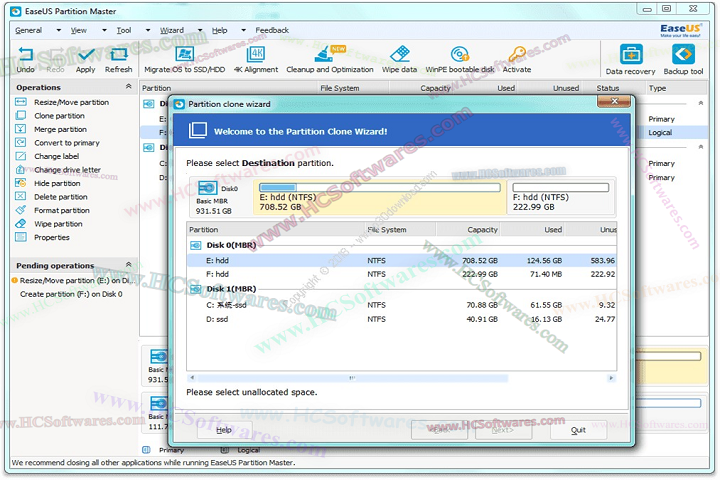The height and width of the screenshot is (480, 720).
Task: Click the wizard Help button
Action: [x=224, y=430]
